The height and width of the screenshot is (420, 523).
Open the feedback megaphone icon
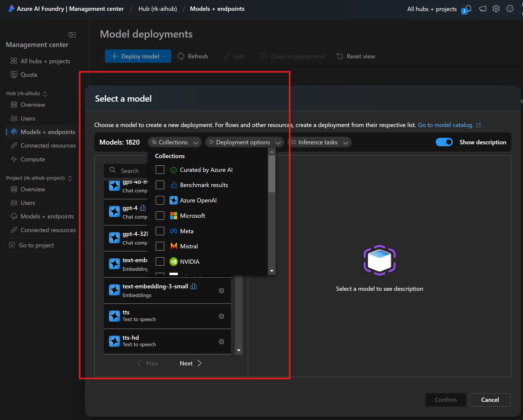[x=483, y=9]
